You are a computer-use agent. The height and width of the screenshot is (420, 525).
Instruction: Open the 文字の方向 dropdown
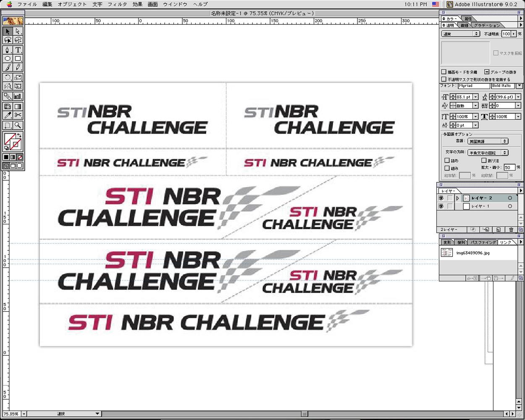[x=488, y=152]
